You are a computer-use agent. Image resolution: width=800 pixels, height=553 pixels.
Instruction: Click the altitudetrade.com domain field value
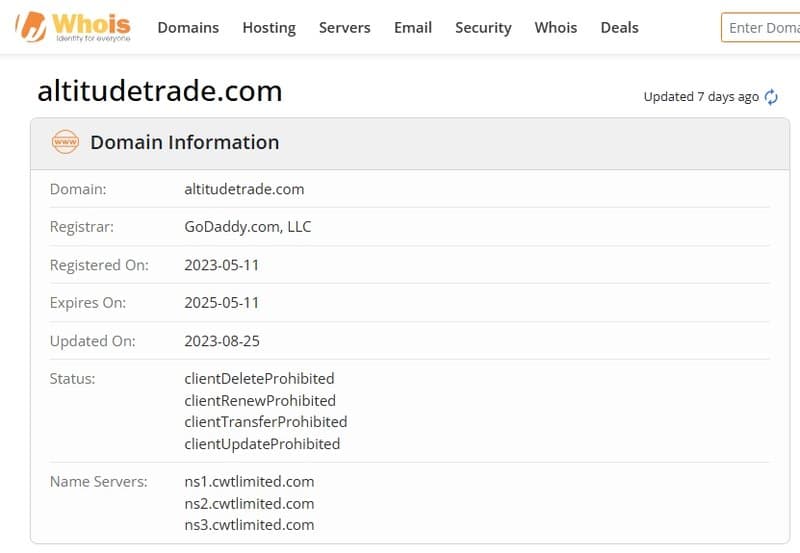tap(244, 189)
